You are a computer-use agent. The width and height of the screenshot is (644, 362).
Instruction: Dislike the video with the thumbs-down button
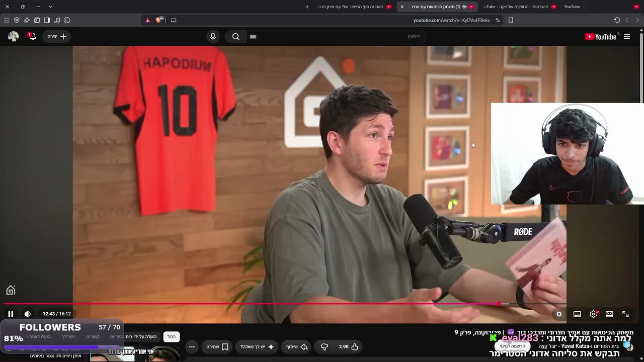click(325, 346)
